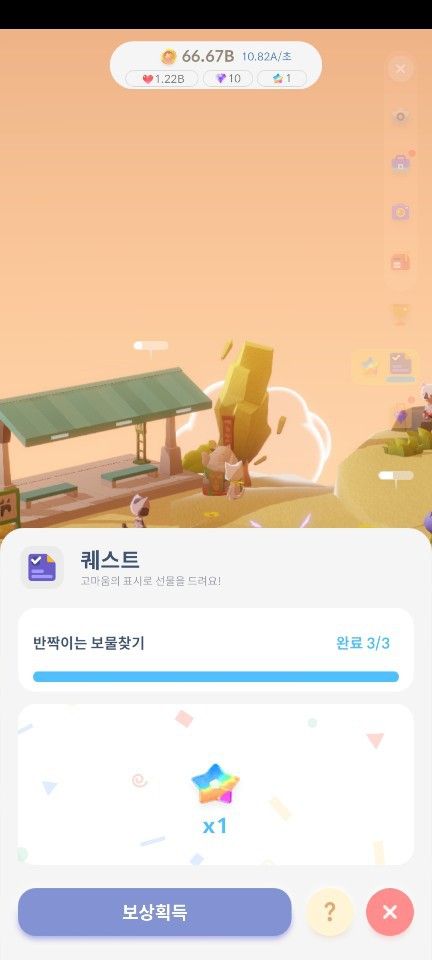
Task: Open the purple bag with red notification dot
Action: point(401,163)
